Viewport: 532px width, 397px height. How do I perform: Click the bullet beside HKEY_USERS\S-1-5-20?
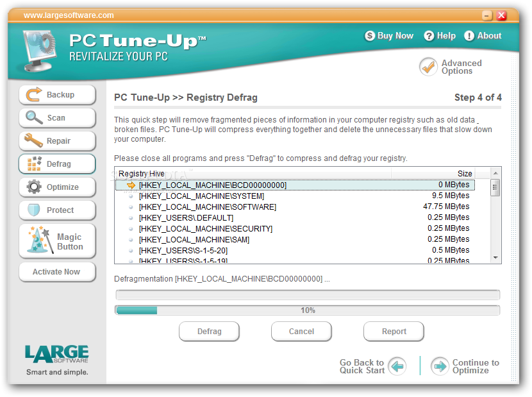131,250
